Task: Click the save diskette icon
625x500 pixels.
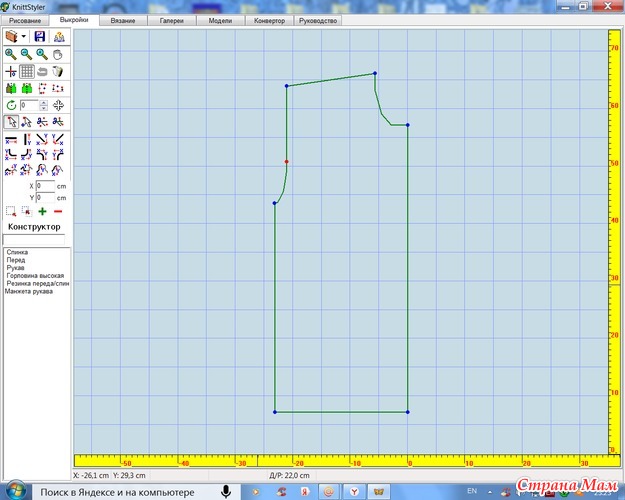Action: tap(40, 36)
